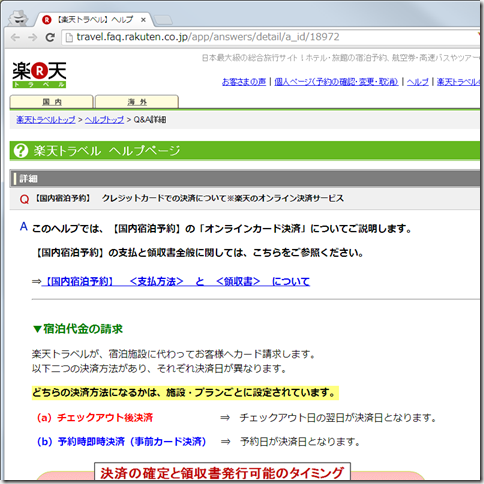
Task: Click the Q&A詳細 breadcrumb text
Action: (x=150, y=120)
